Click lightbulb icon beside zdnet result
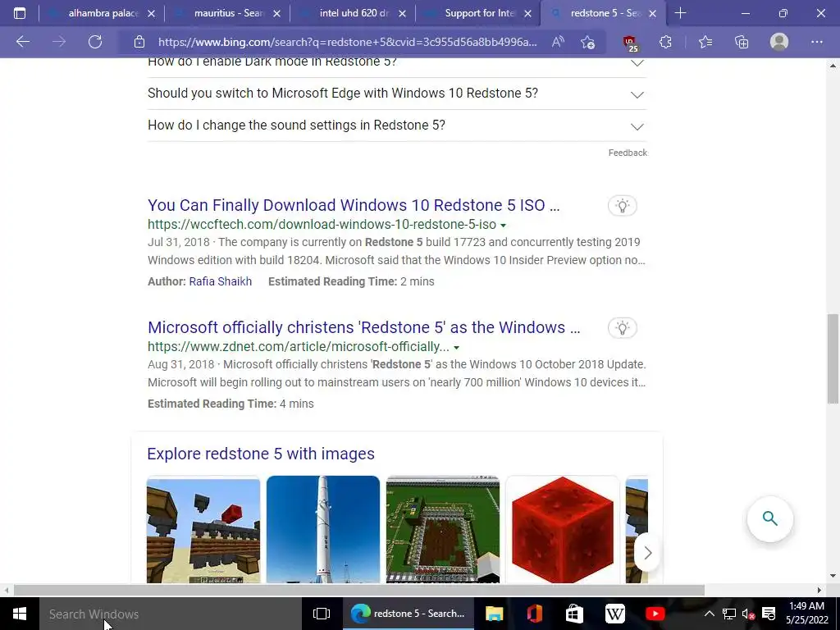840x630 pixels. pos(622,328)
